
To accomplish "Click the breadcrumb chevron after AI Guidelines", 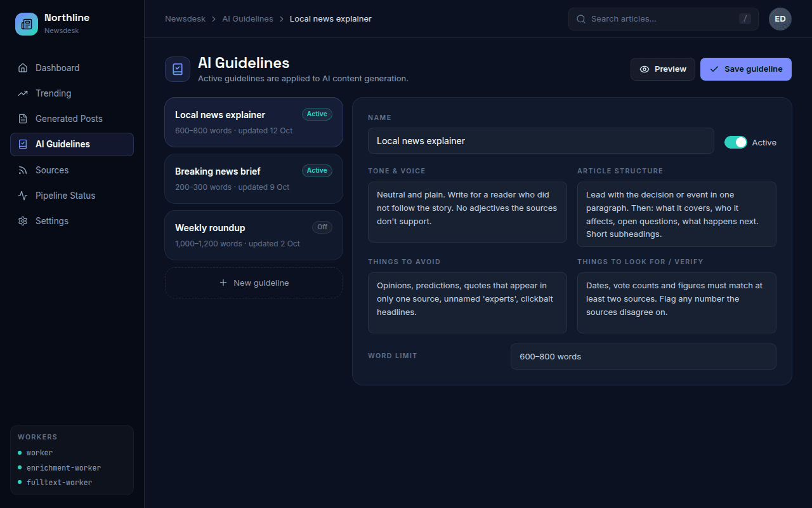I will point(282,19).
